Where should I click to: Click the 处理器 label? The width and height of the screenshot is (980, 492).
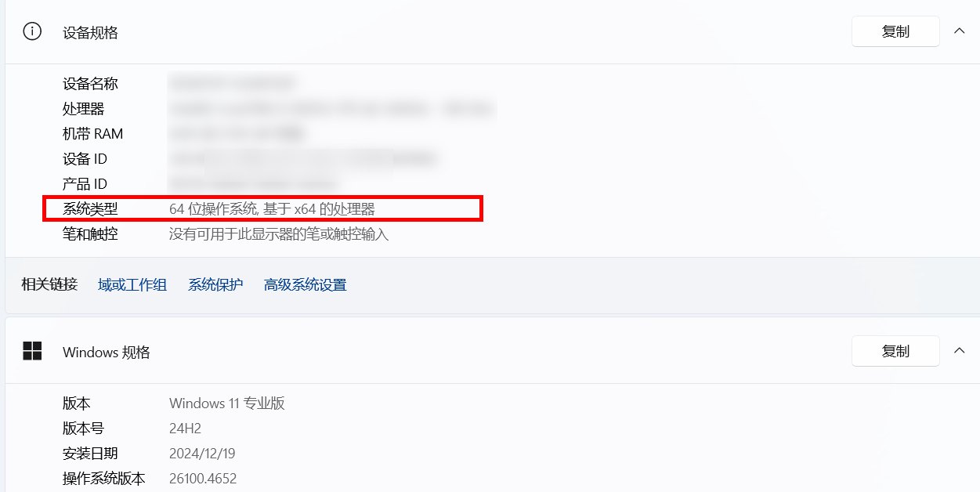[83, 109]
